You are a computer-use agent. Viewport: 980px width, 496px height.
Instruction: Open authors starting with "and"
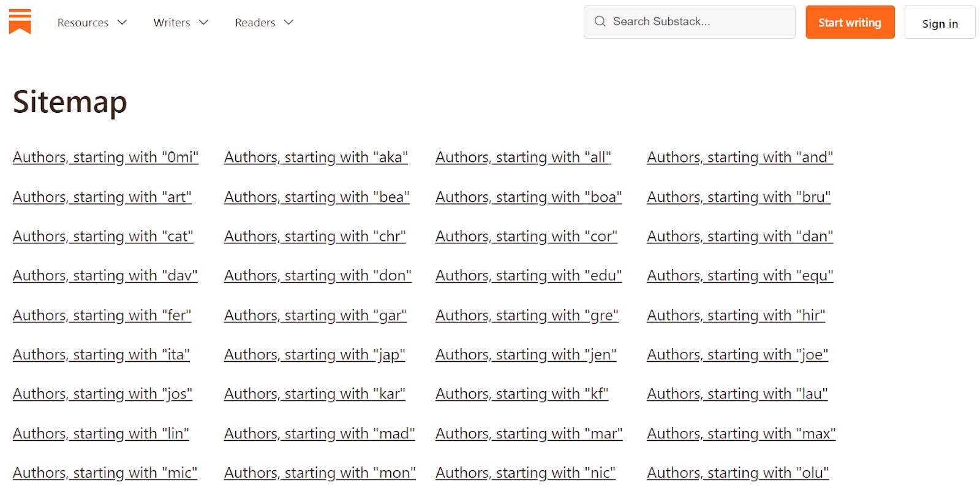pyautogui.click(x=739, y=157)
